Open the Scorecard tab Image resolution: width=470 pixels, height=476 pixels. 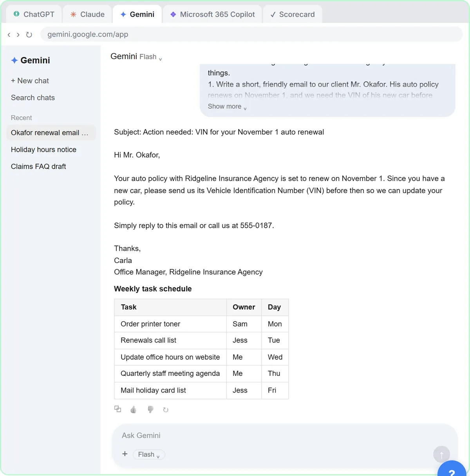[x=293, y=14]
